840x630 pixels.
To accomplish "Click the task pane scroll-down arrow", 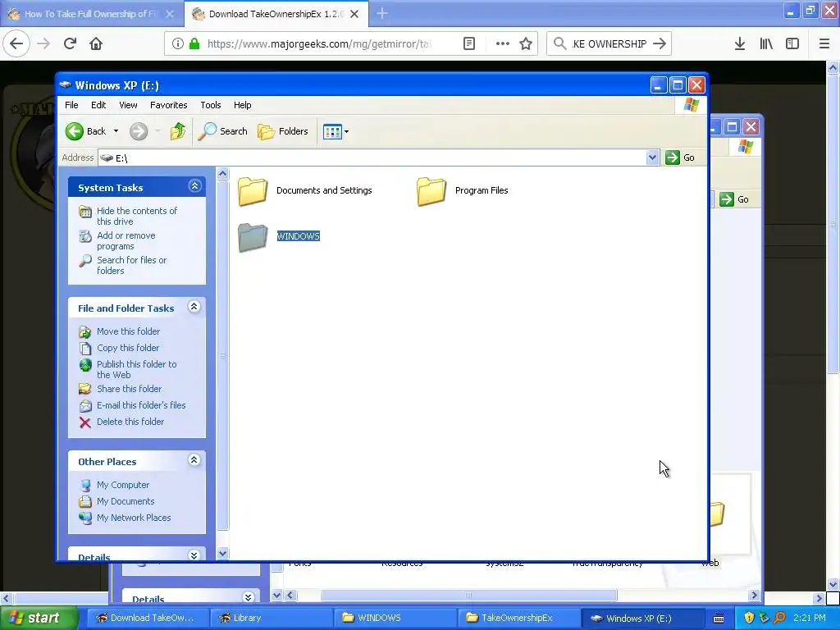I will click(222, 554).
